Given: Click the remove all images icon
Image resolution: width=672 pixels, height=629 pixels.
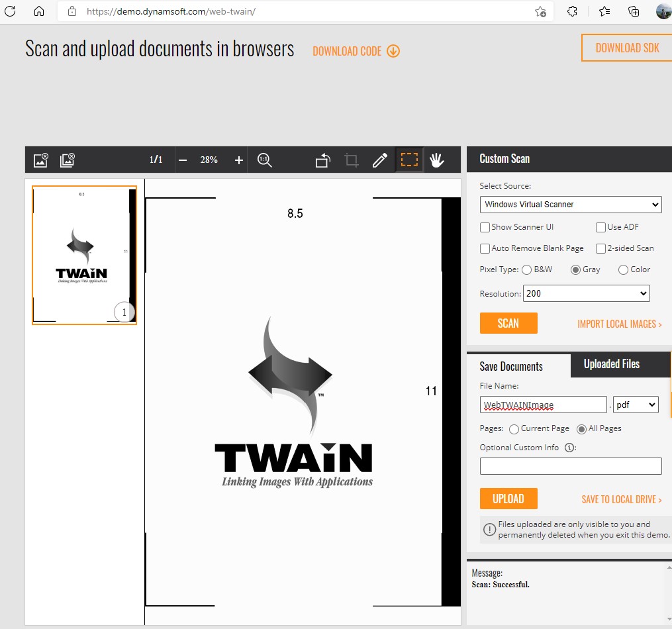Looking at the screenshot, I should 67,160.
